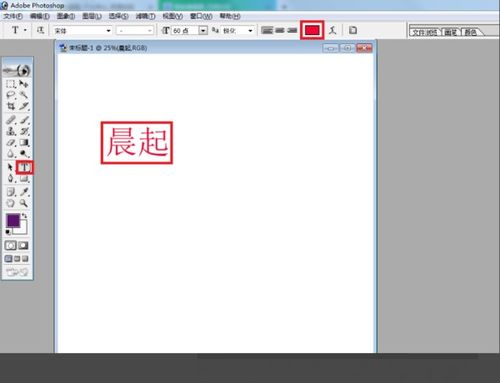Select the Pen tool
The height and width of the screenshot is (383, 500).
(11, 179)
